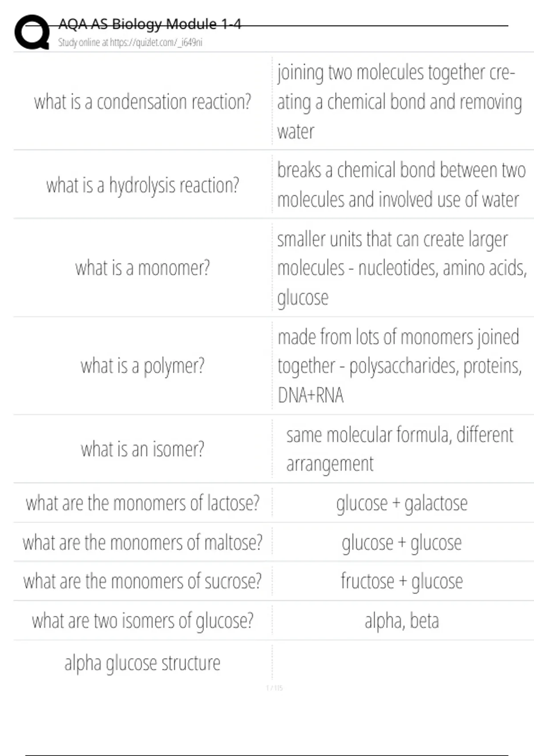
Task: Click the monomers of maltose question
Action: coord(142,543)
